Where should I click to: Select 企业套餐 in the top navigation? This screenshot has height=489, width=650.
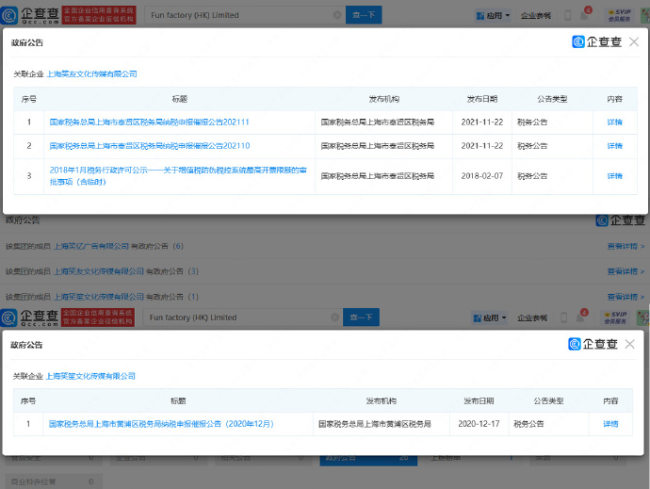click(x=534, y=16)
